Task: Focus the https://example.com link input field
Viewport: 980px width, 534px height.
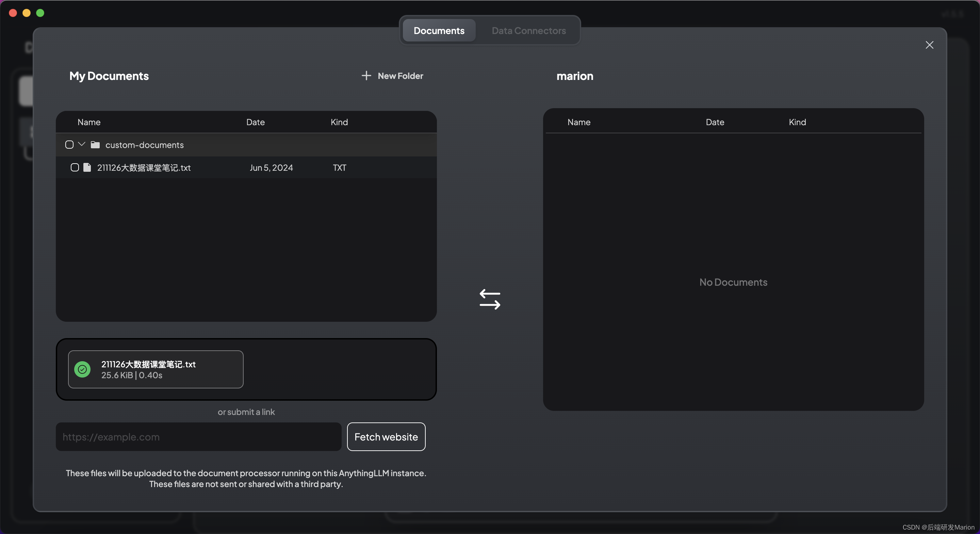Action: click(198, 437)
